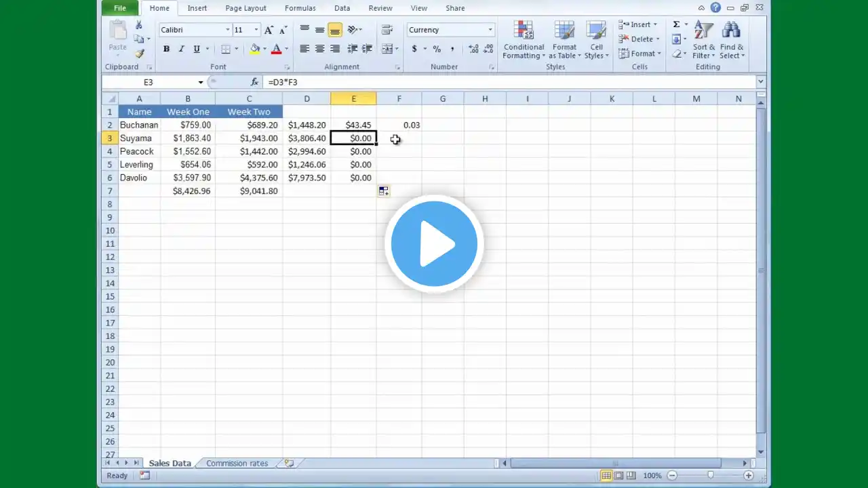Open Conditional Formatting dropdown
This screenshot has height=488, width=868.
click(524, 40)
